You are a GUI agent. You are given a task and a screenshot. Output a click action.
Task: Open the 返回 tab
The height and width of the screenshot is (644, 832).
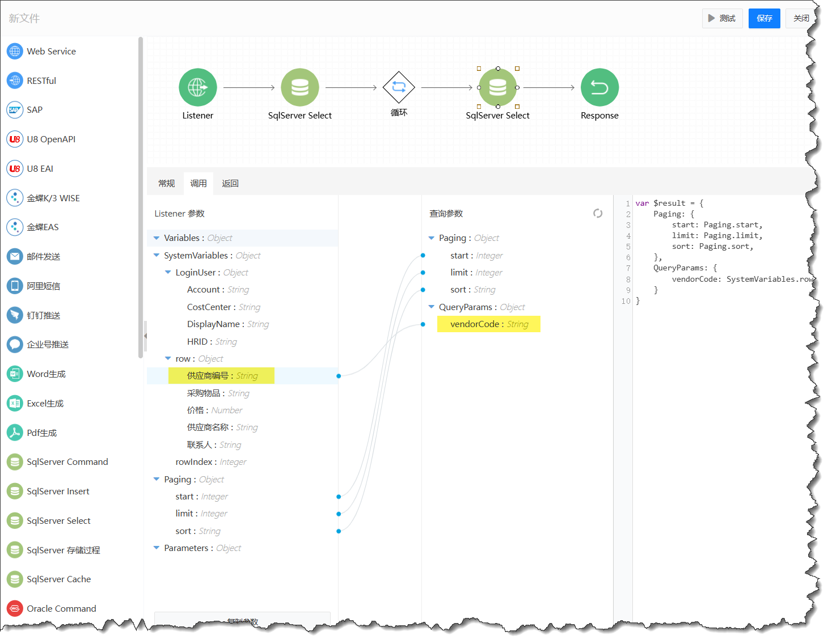tap(230, 184)
